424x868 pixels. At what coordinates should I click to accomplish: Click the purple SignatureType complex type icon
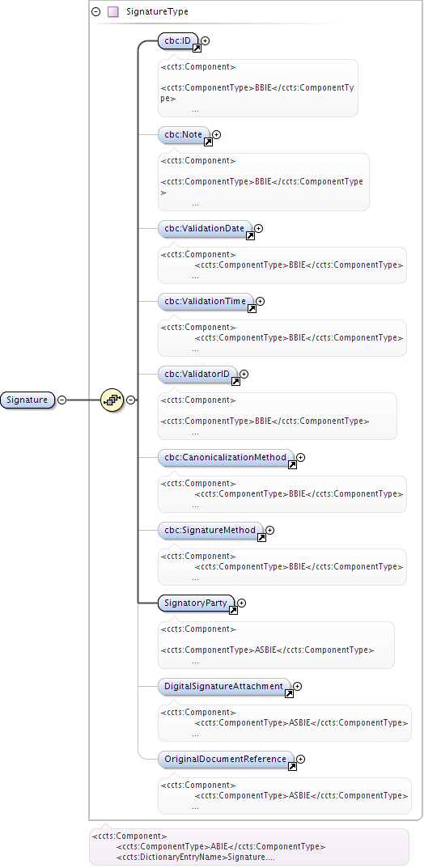pyautogui.click(x=113, y=11)
